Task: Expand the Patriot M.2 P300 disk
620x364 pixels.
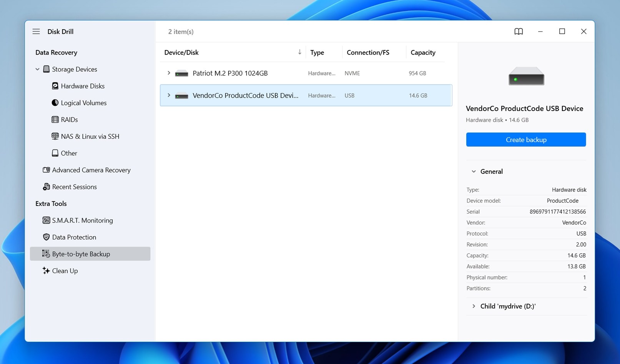Action: (x=169, y=73)
